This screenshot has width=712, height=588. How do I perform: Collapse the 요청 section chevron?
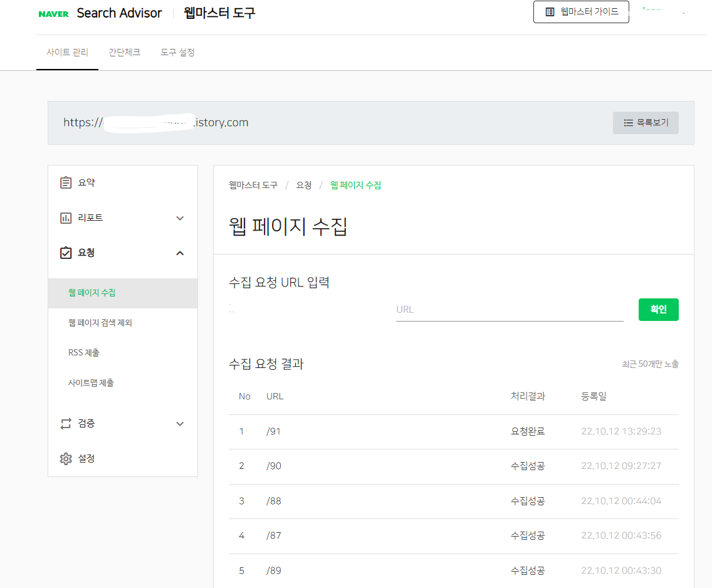point(181,253)
